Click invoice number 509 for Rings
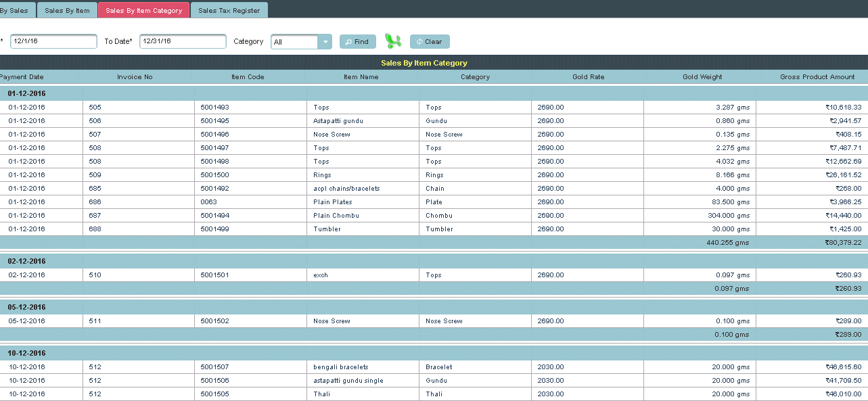This screenshot has height=401, width=868. click(95, 175)
